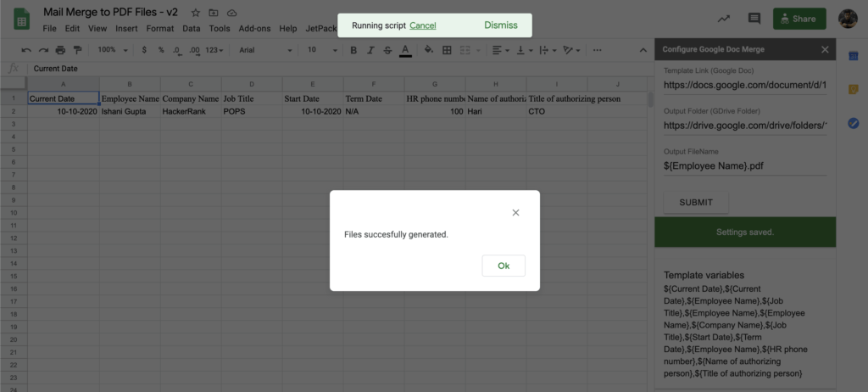Increase decimal places icon

(194, 50)
